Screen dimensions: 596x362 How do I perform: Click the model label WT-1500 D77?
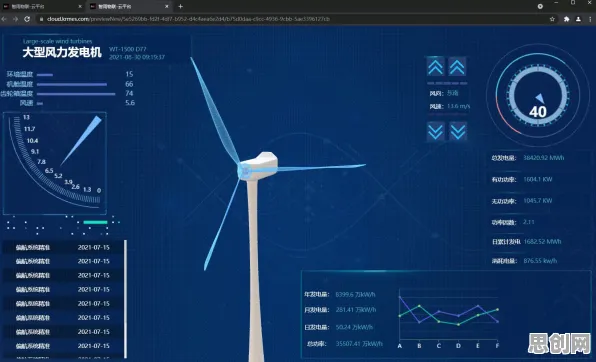(x=127, y=49)
